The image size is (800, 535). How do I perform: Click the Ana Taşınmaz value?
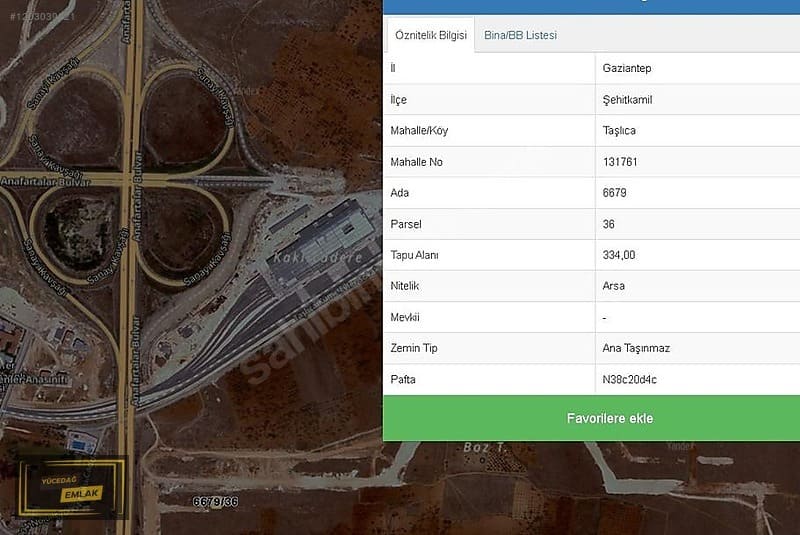coord(634,348)
